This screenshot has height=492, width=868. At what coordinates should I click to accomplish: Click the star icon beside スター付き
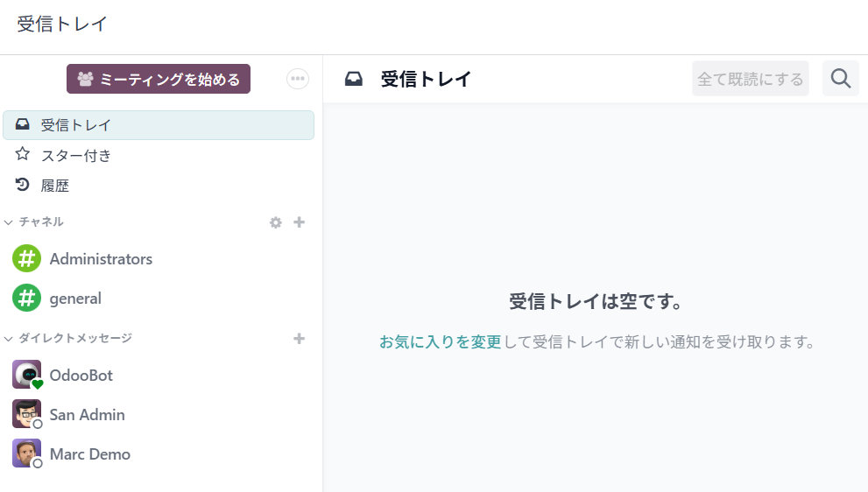tap(23, 155)
